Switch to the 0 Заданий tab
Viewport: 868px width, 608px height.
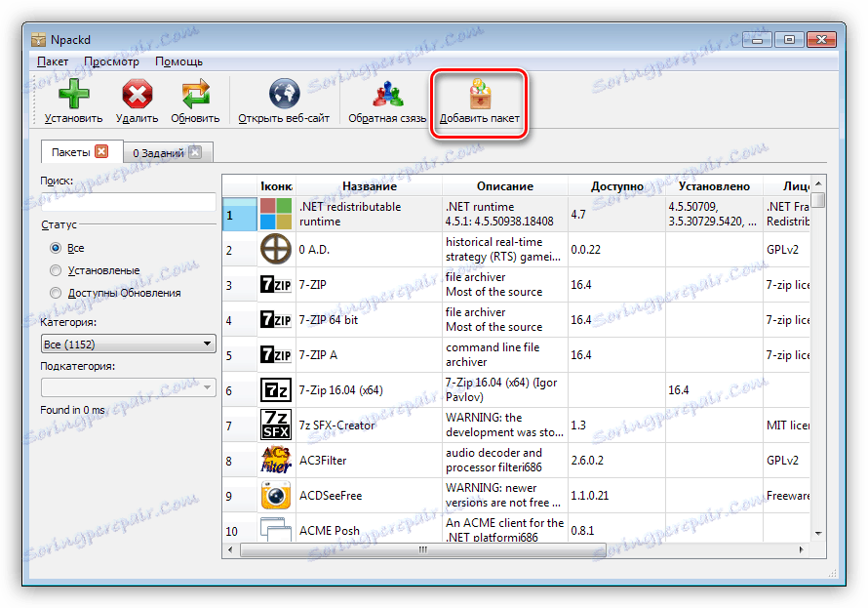158,153
